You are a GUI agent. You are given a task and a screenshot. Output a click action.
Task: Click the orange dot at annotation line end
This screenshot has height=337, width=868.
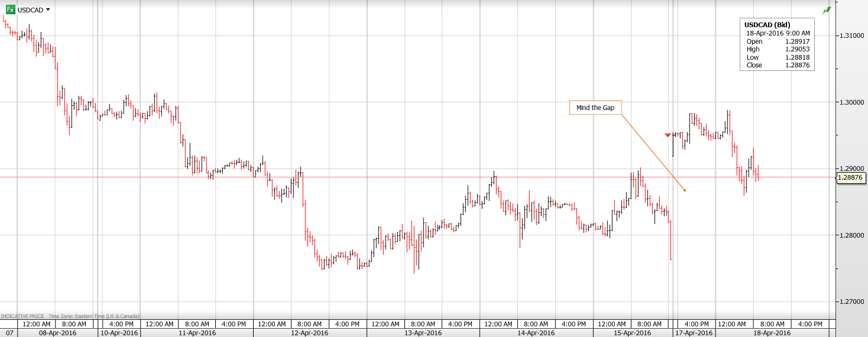point(684,190)
